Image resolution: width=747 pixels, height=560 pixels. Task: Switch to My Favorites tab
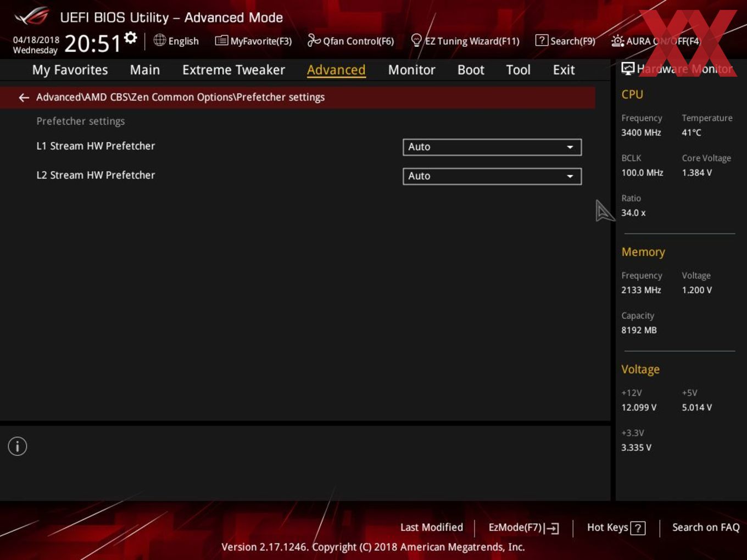[70, 70]
